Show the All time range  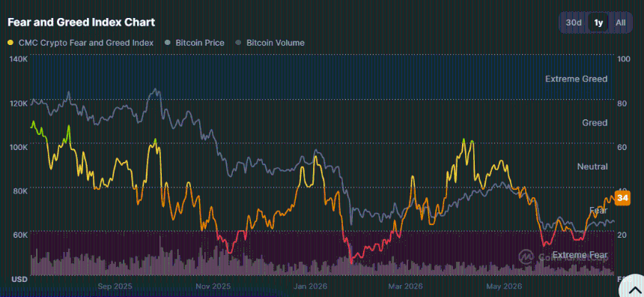620,22
